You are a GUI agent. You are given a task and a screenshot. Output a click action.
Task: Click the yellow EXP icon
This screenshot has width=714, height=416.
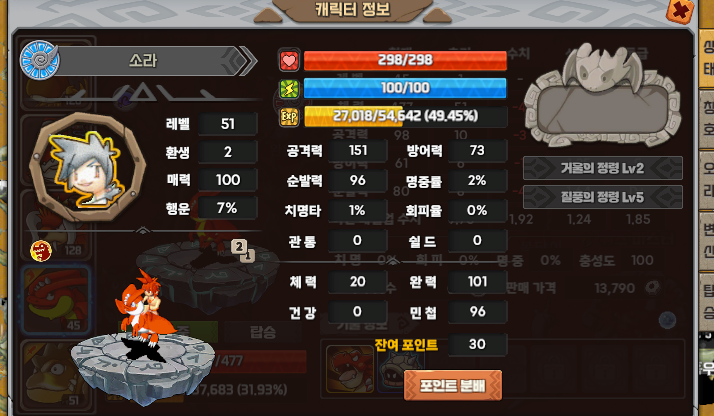point(289,117)
